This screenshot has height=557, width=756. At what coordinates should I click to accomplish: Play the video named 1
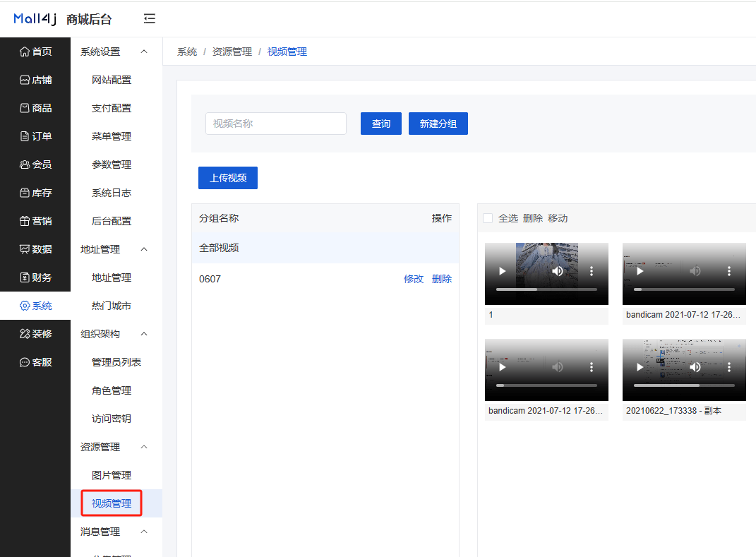(x=502, y=271)
